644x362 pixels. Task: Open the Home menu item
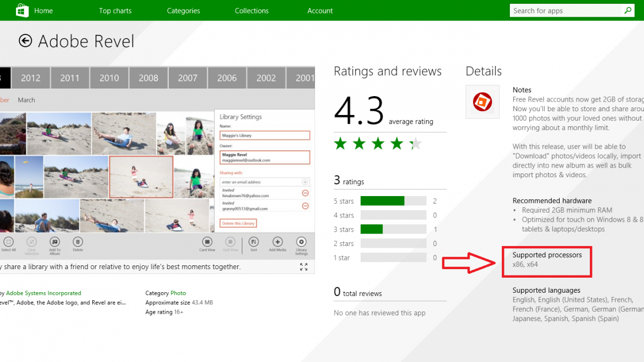point(43,11)
